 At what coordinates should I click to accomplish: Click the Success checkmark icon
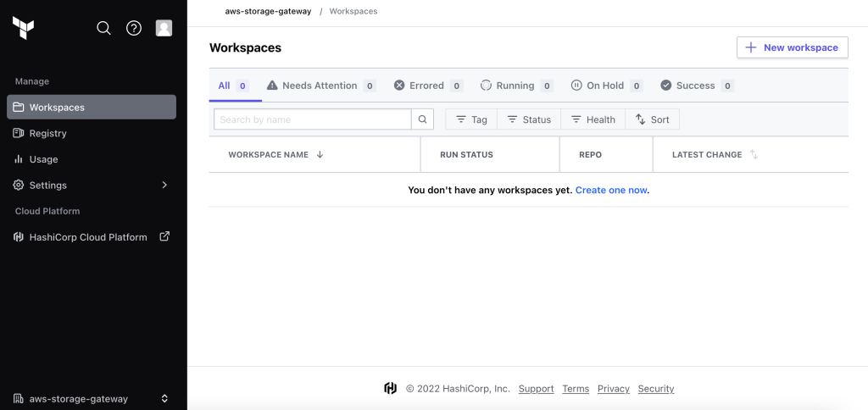click(x=666, y=86)
